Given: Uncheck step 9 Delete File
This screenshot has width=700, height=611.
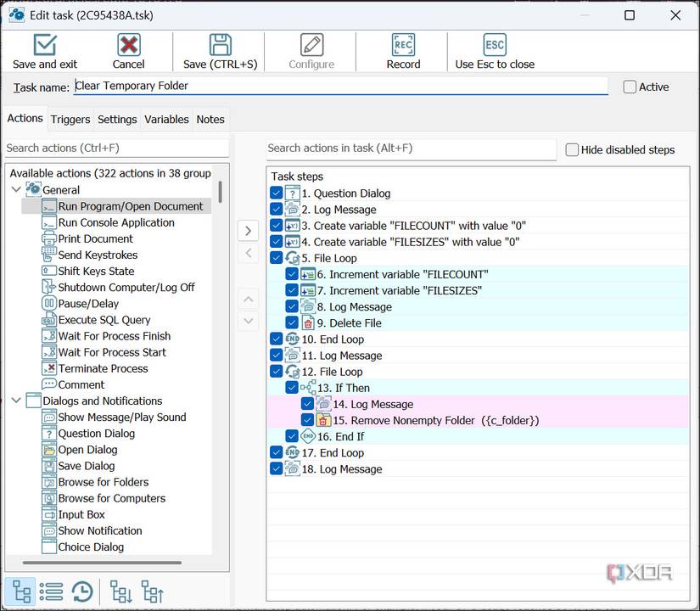Looking at the screenshot, I should (292, 322).
